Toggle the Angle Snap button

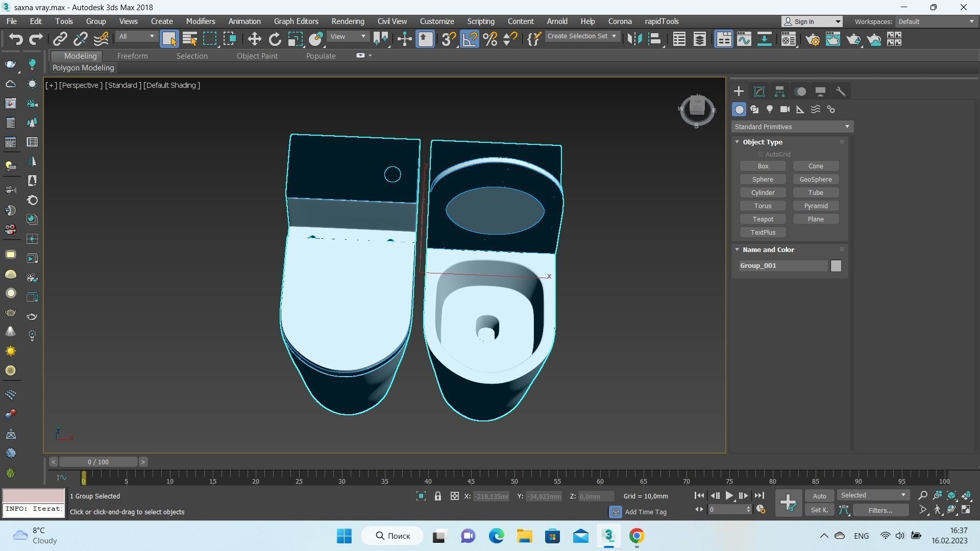pyautogui.click(x=470, y=39)
